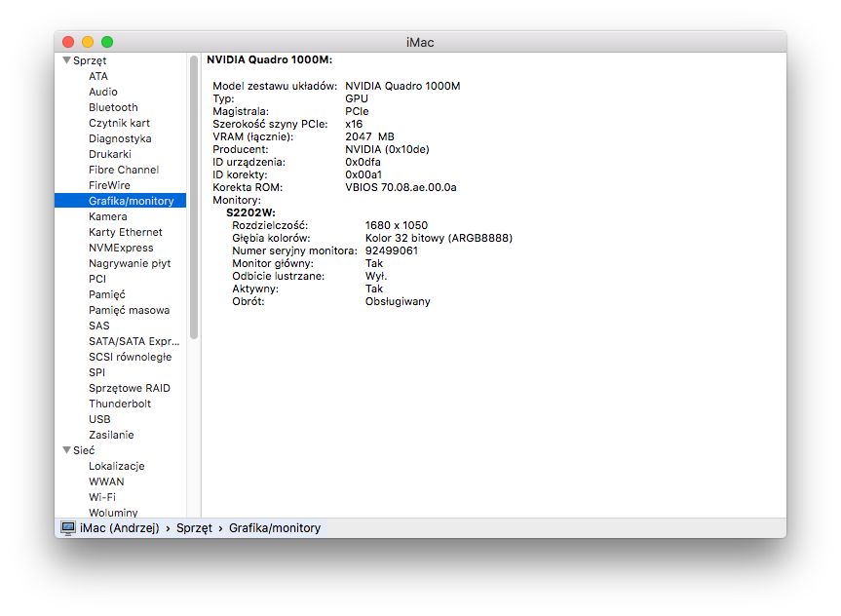
Task: Open the Bluetooth hardware section
Action: click(x=113, y=107)
